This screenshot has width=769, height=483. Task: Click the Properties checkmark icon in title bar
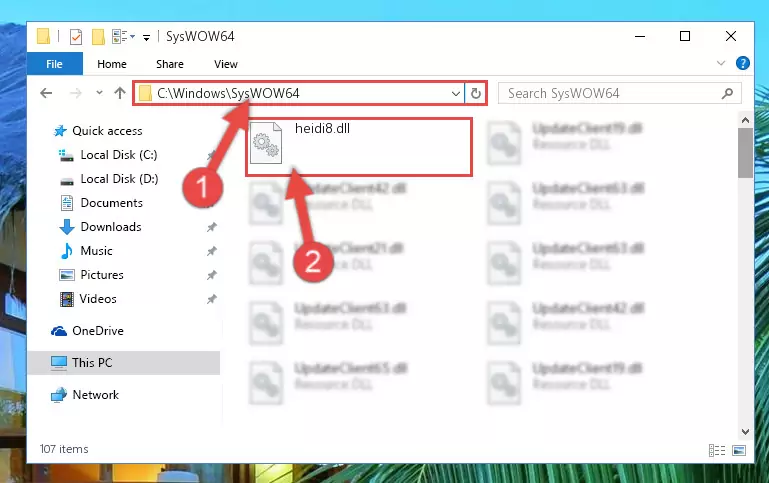pos(76,37)
